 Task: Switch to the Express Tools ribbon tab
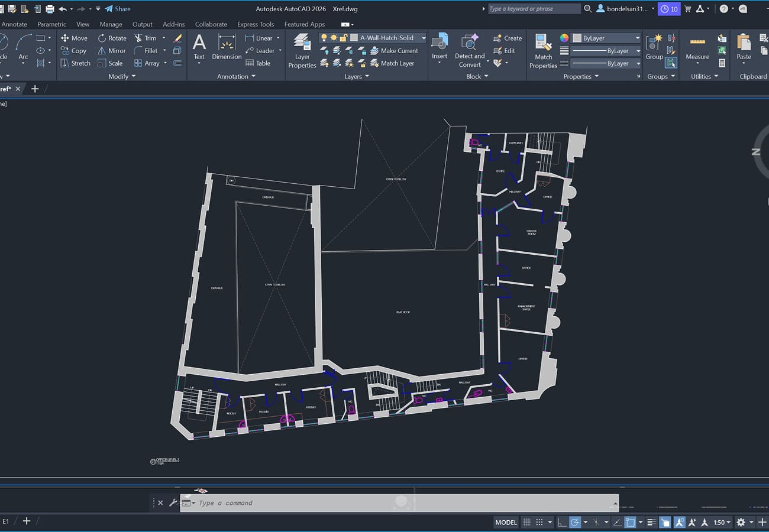256,24
